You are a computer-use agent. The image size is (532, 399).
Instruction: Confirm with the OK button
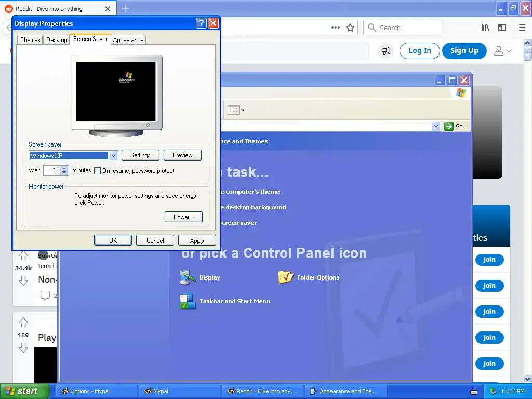[113, 240]
